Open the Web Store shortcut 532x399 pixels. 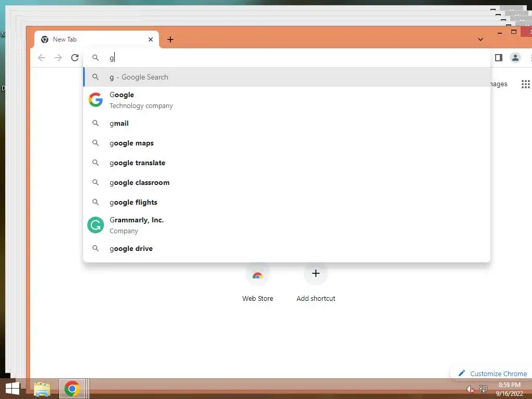(x=258, y=283)
